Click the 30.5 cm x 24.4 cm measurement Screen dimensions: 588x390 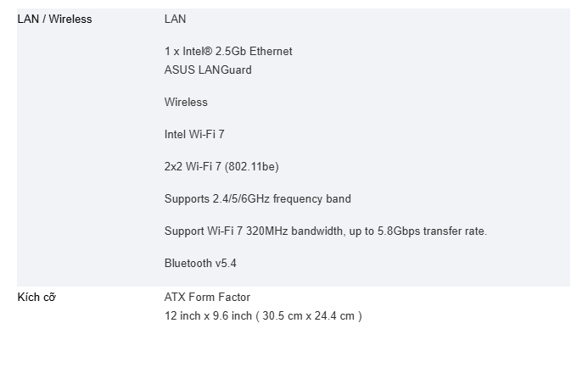[x=308, y=316]
